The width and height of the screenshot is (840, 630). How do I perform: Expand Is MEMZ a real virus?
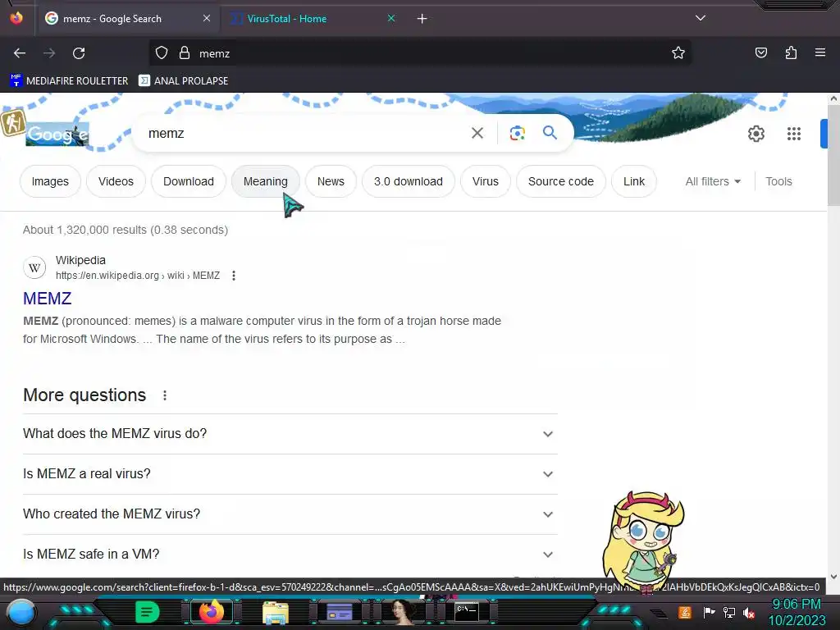point(290,474)
